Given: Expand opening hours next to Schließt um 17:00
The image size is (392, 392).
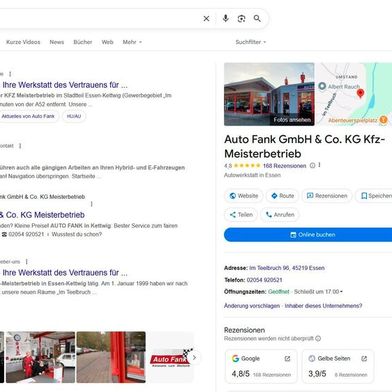Looking at the screenshot, I should click(342, 292).
